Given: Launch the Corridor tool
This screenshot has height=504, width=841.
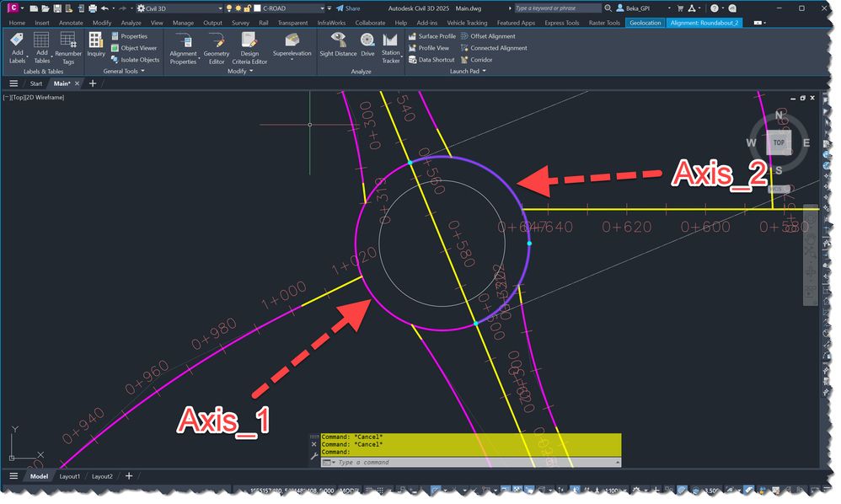Looking at the screenshot, I should 476,60.
